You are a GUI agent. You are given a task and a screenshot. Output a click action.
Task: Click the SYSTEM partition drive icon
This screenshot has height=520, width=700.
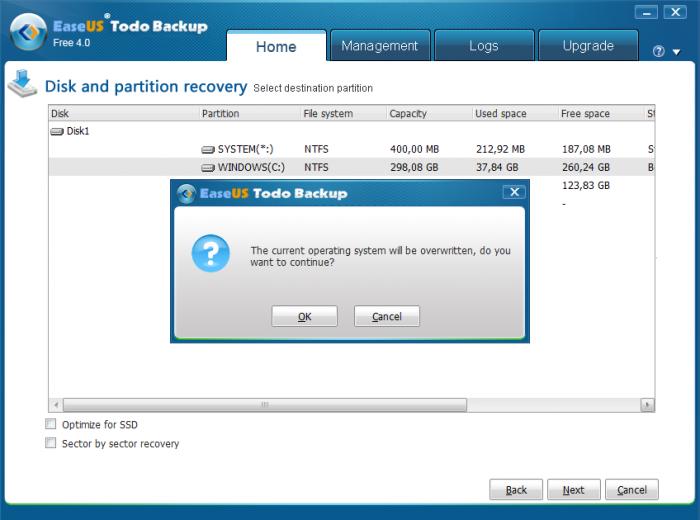point(208,150)
